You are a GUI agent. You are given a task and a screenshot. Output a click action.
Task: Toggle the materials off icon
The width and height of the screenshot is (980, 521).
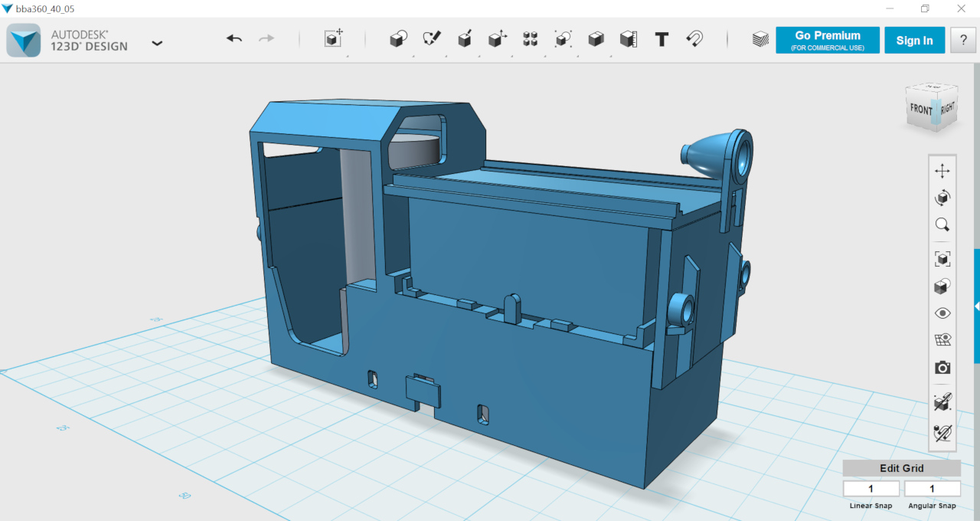(x=942, y=432)
